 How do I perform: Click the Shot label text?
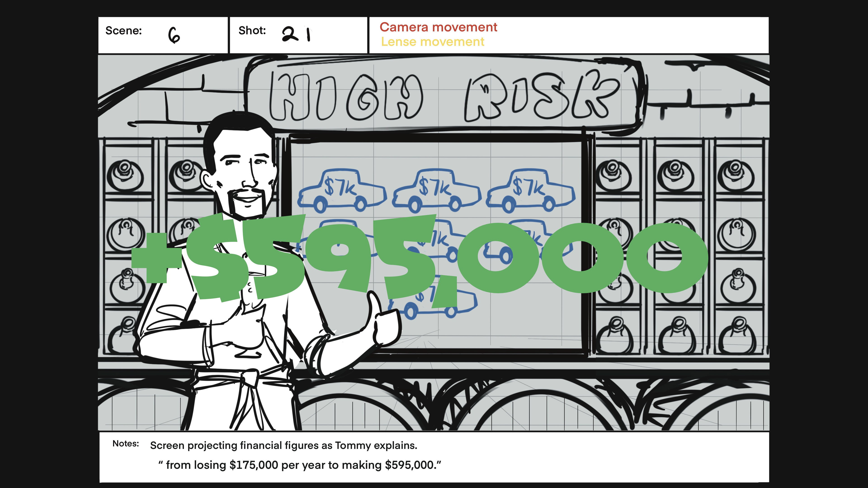coord(252,31)
